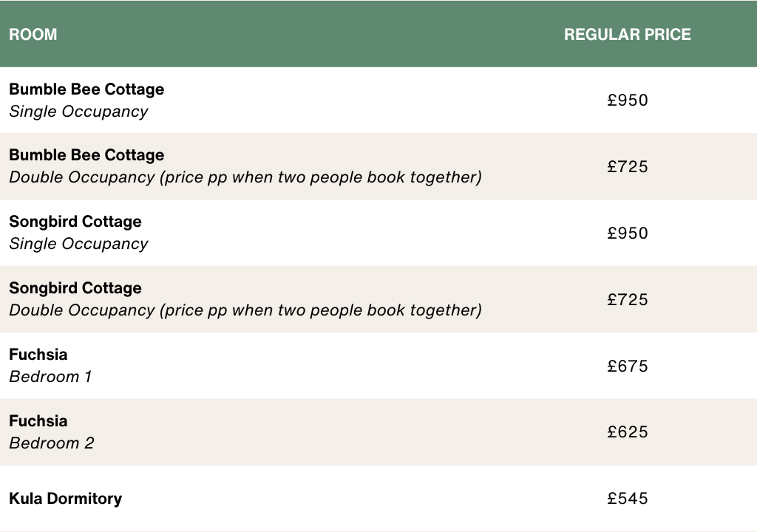
Task: Click the £725 price for Songbird double
Action: pos(627,299)
